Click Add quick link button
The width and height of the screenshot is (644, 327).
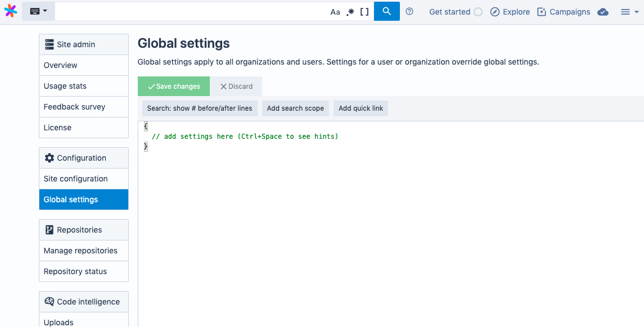(x=361, y=108)
